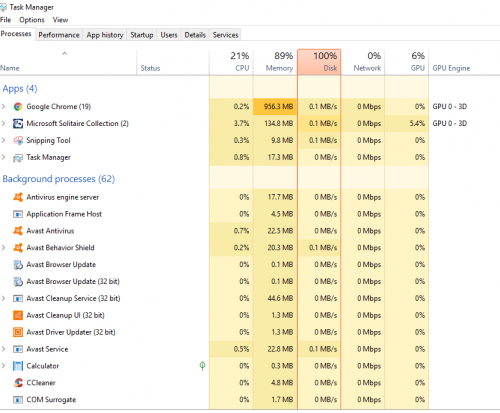Click Solitaire's 5.4% GPU cell
This screenshot has width=500, height=413.
(x=407, y=123)
